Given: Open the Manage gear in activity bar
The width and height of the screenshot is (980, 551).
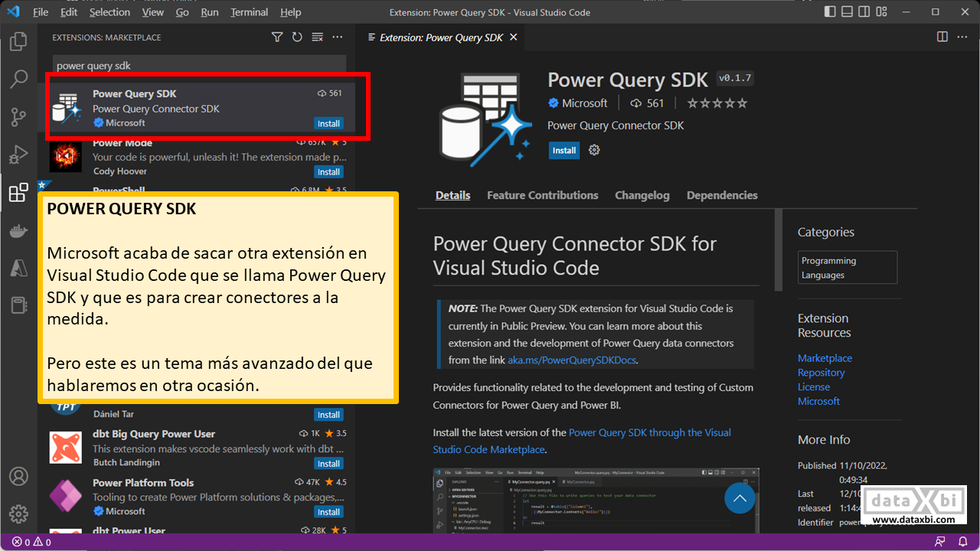Looking at the screenshot, I should 18,514.
